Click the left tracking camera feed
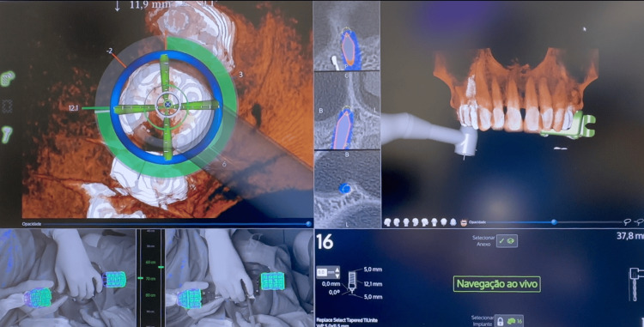 click(68, 278)
